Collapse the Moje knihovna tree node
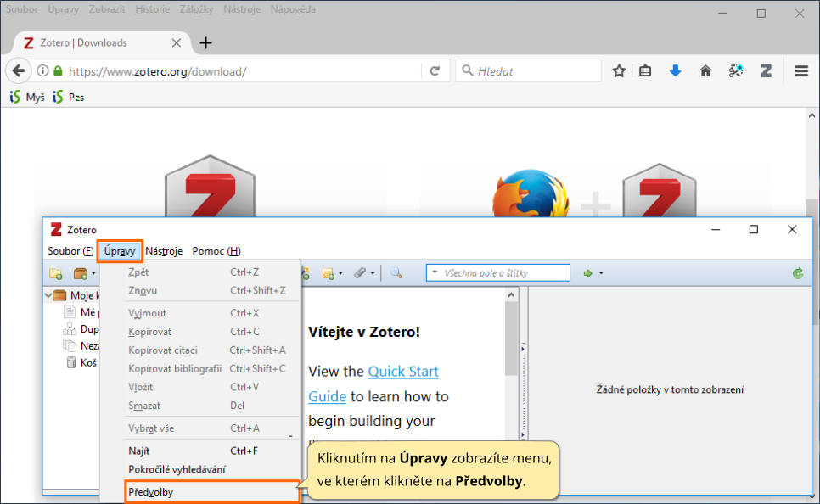The height and width of the screenshot is (504, 820). [x=48, y=295]
